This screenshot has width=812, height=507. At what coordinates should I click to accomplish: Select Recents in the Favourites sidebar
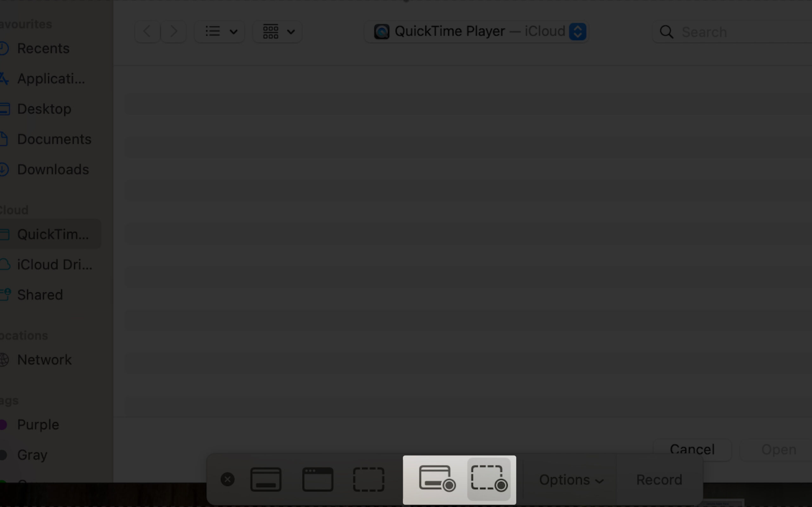pyautogui.click(x=44, y=48)
